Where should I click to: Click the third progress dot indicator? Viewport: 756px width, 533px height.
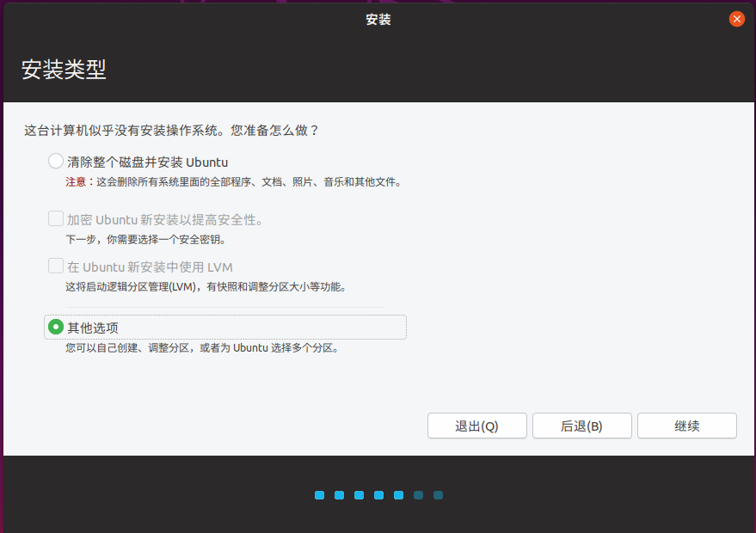tap(359, 495)
